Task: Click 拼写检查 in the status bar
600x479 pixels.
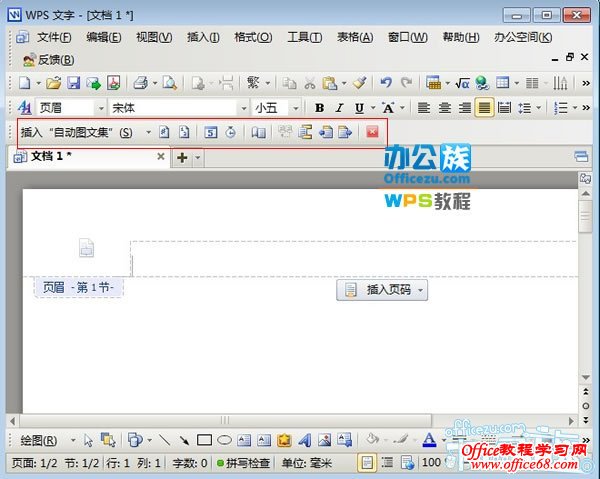Action: [x=243, y=463]
